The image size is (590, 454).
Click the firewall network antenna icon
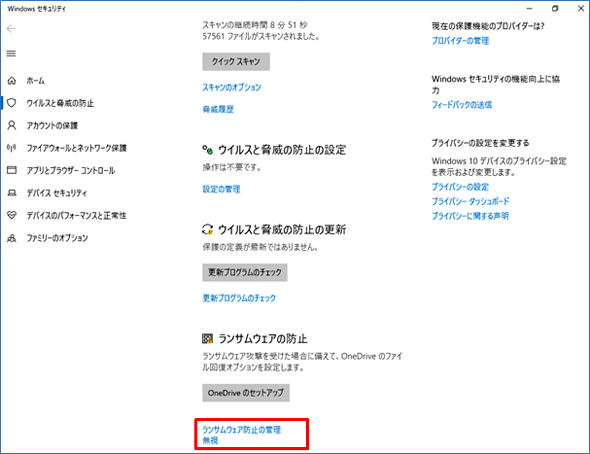click(12, 148)
